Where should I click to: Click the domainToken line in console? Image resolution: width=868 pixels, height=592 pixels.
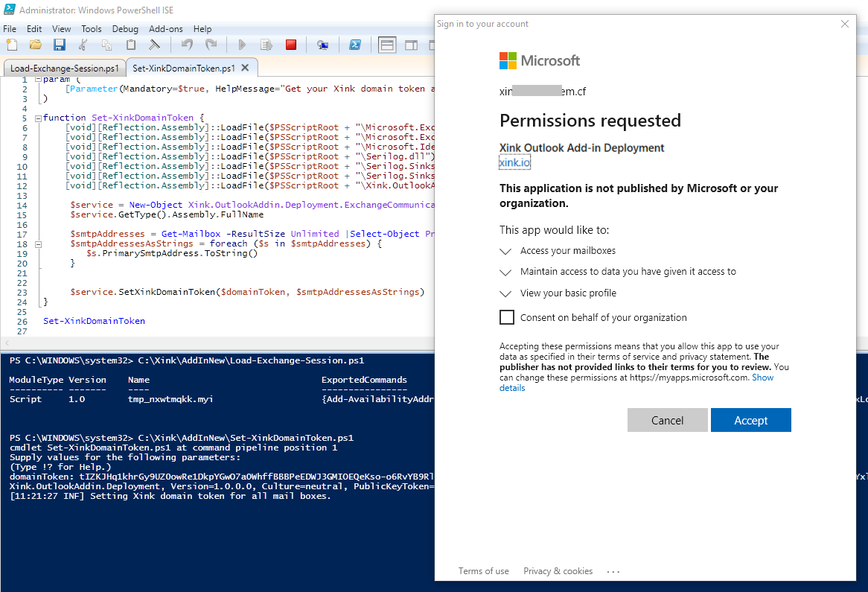(221, 477)
